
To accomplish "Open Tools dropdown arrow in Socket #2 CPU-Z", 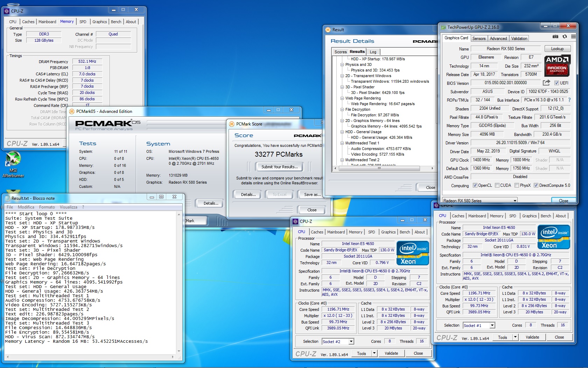I will pos(374,353).
